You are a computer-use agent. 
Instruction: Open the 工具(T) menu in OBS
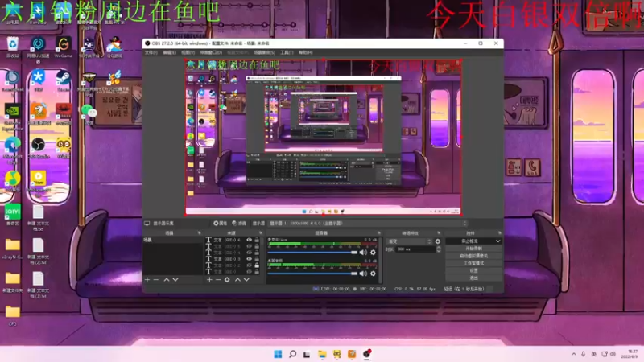287,52
